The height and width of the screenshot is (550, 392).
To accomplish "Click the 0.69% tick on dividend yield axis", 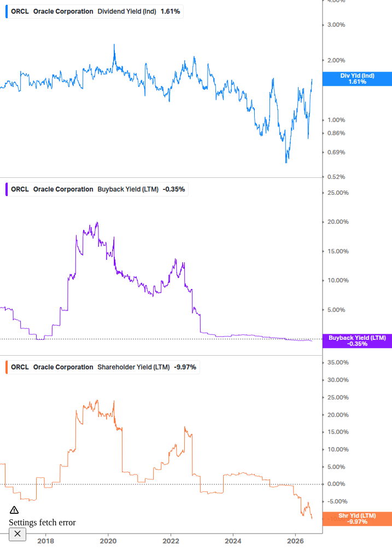I will pyautogui.click(x=336, y=153).
